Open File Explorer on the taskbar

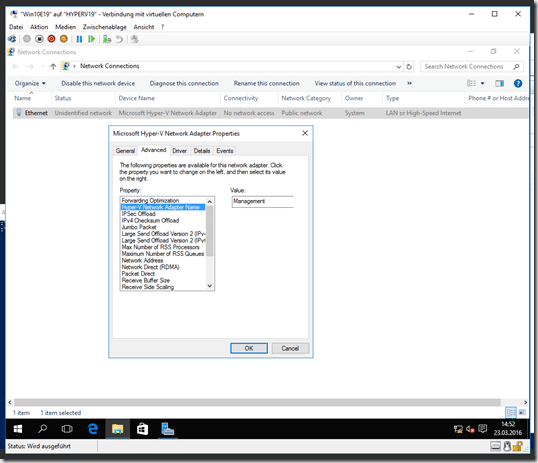point(117,429)
